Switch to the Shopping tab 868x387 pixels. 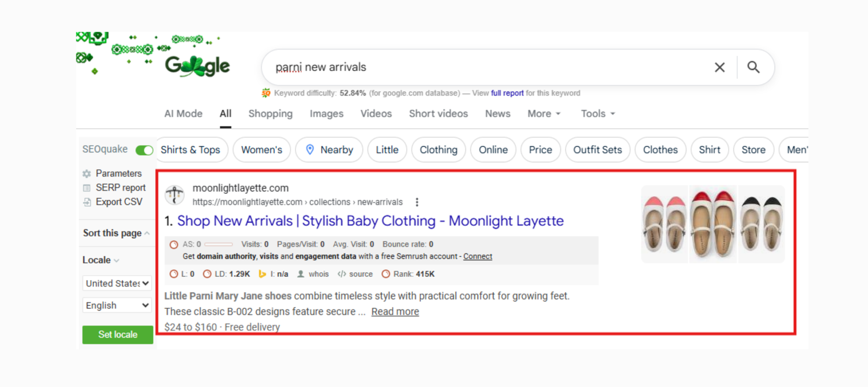270,113
